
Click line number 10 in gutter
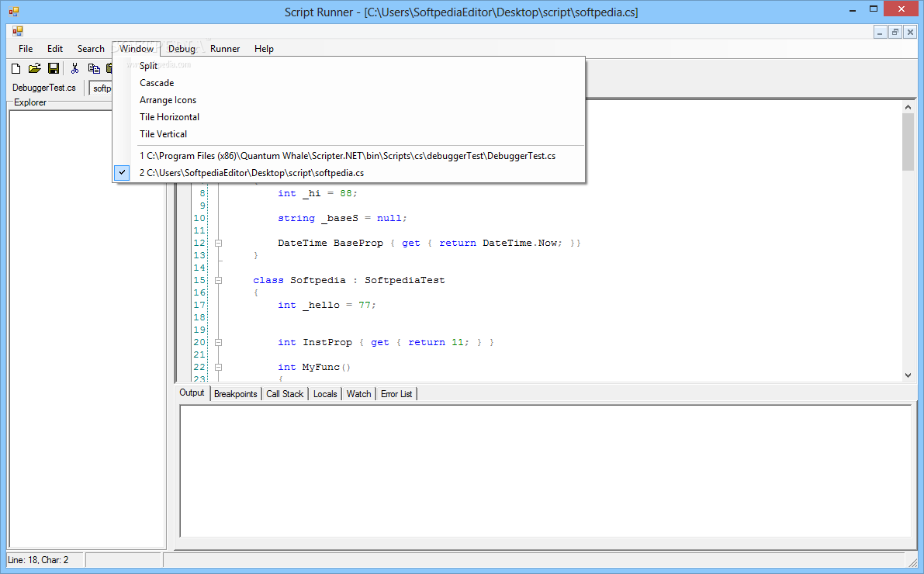[x=199, y=218]
